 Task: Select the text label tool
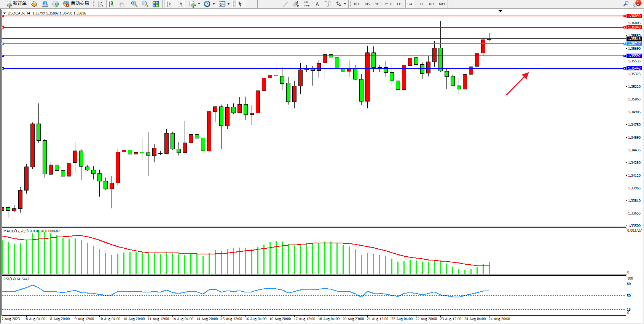317,4
